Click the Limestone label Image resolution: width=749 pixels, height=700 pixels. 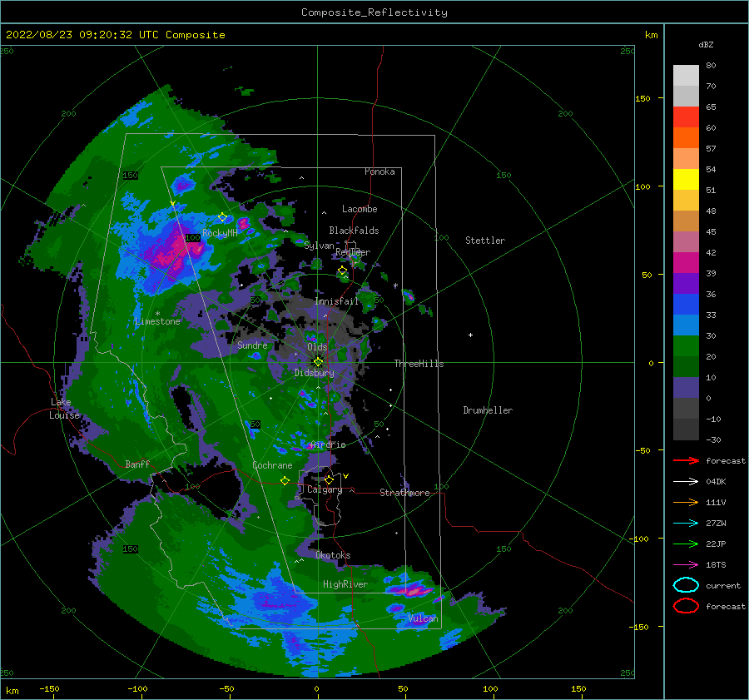157,321
